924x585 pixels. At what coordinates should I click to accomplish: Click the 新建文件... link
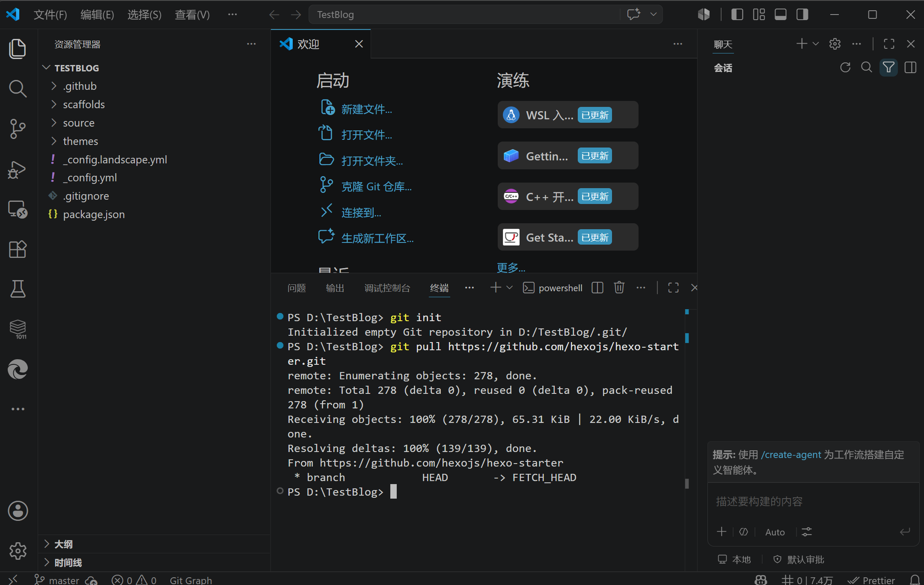tap(366, 109)
